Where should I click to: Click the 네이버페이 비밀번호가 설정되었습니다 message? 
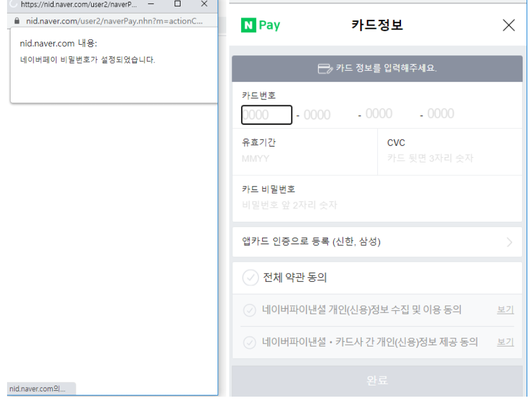coord(88,60)
